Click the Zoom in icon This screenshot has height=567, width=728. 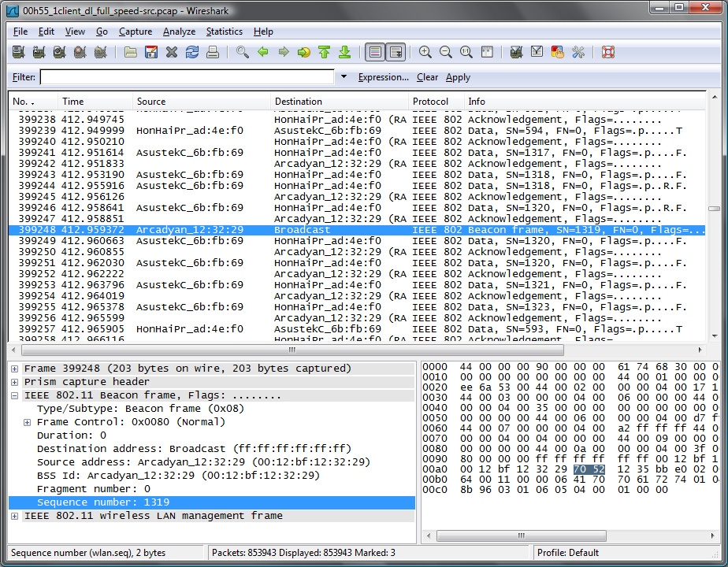425,53
